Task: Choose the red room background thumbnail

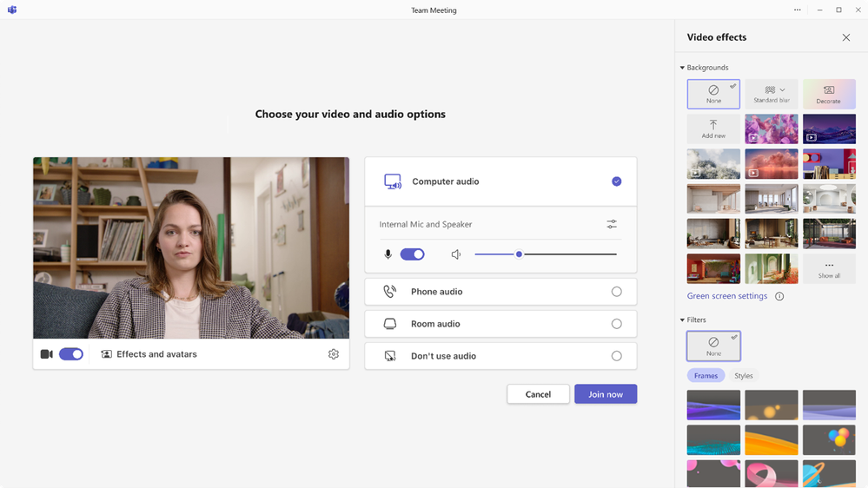Action: tap(713, 269)
